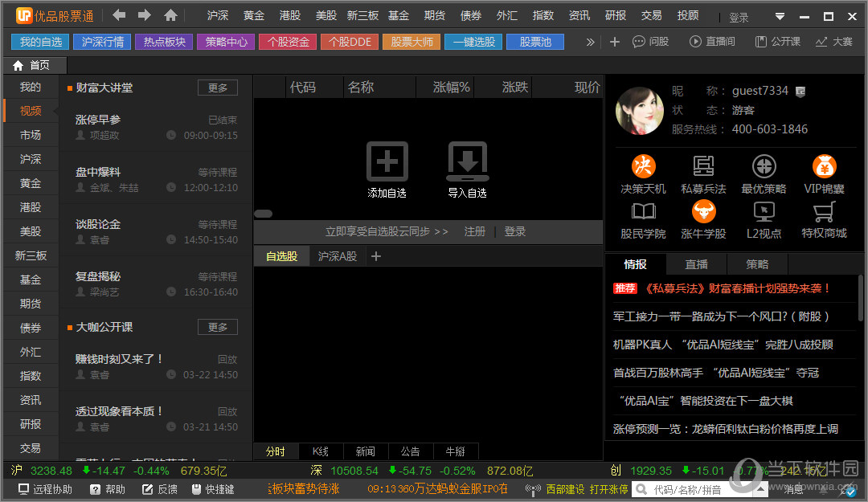
Task: Expand the search box dropdown arrow
Action: click(760, 489)
